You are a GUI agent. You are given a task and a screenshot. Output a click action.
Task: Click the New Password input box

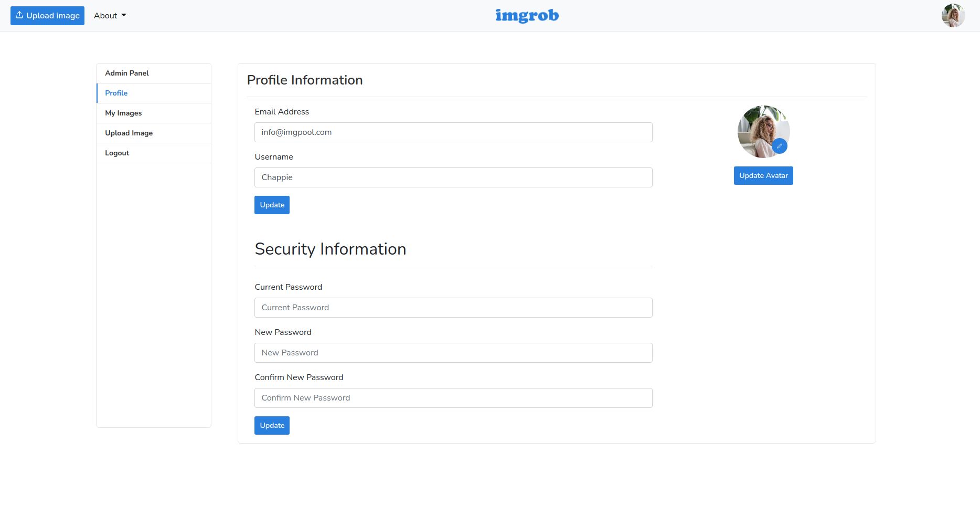tap(453, 353)
